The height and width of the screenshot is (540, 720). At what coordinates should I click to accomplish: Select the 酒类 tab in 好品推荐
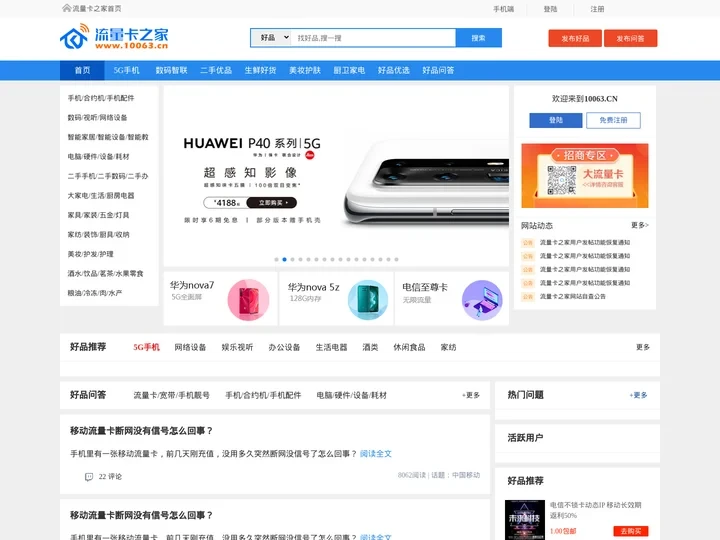[x=370, y=347]
